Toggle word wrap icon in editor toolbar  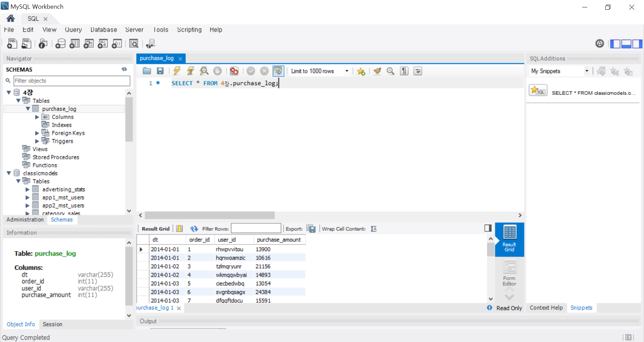(418, 71)
